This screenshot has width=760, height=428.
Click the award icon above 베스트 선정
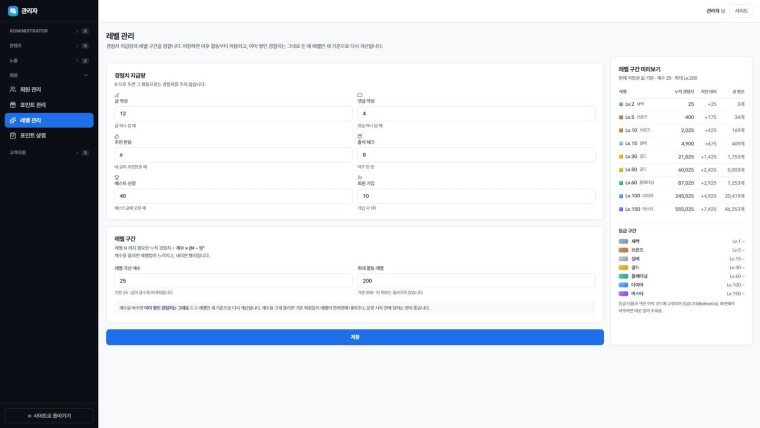[x=117, y=177]
